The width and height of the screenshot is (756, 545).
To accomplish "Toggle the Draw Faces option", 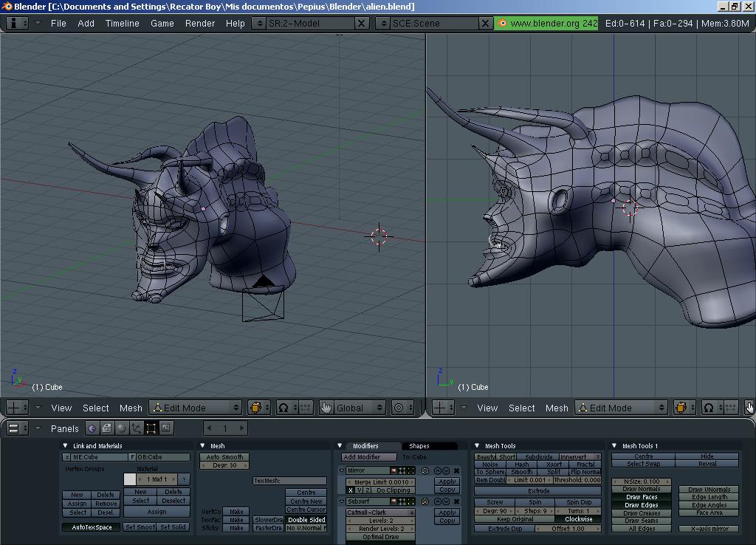I will point(641,497).
